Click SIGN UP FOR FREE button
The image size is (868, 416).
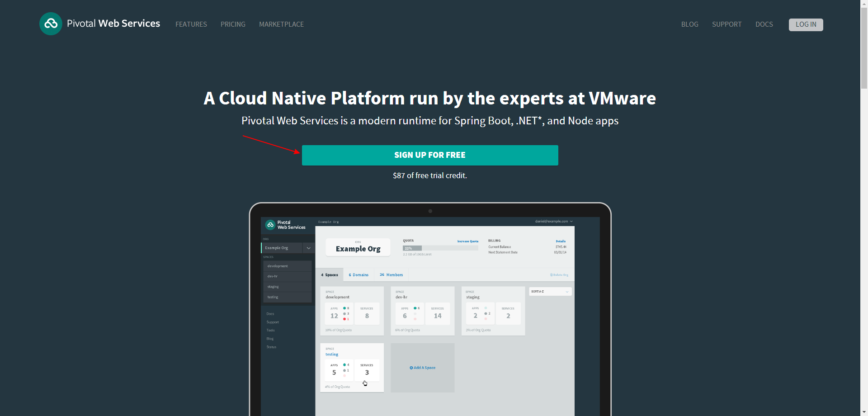pos(430,155)
